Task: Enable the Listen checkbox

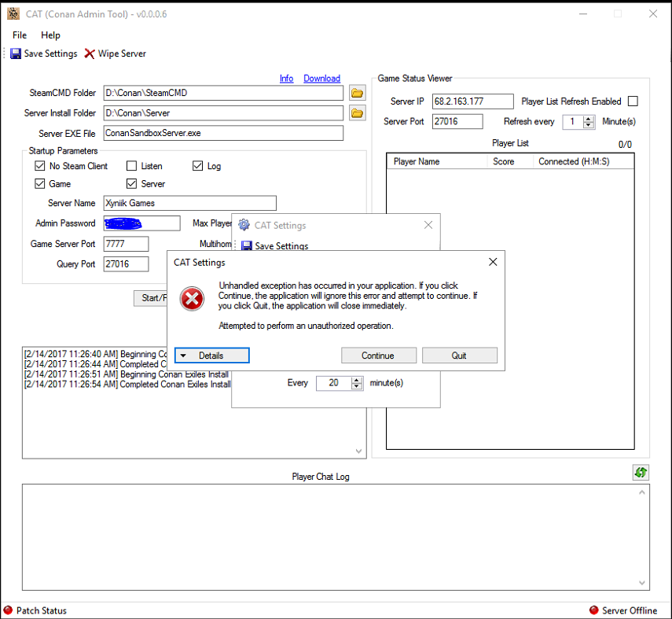Action: (131, 166)
